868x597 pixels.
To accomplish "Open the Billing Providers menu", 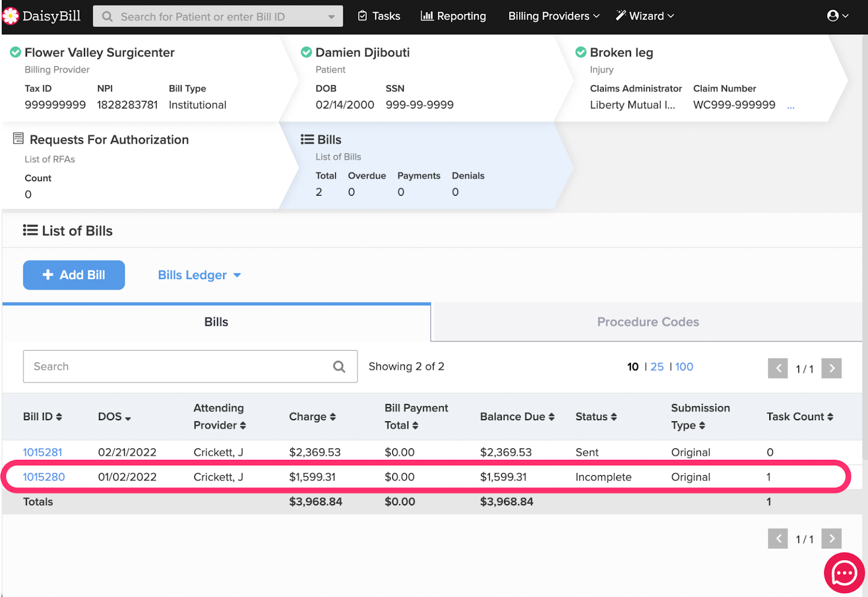I will (x=553, y=16).
